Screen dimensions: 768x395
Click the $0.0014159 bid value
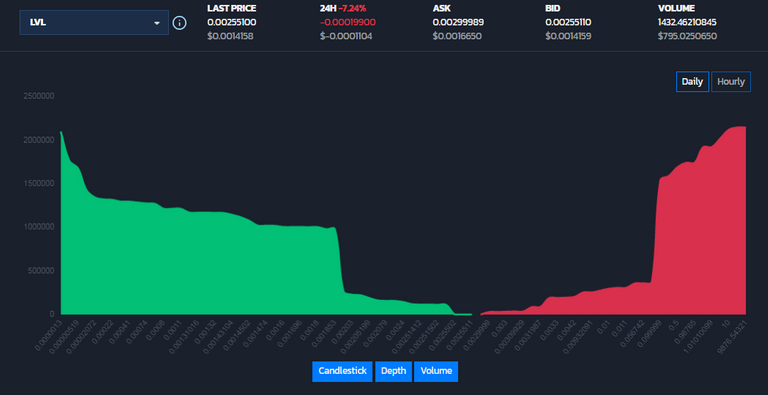(x=568, y=36)
